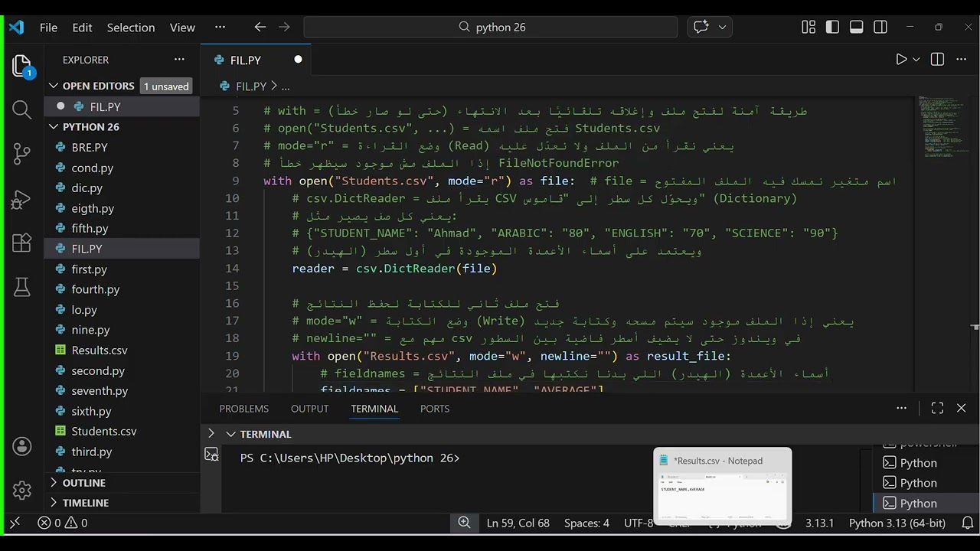Click the terminal shell icon beside prompt
Screen dimensions: 980x551
tap(211, 455)
